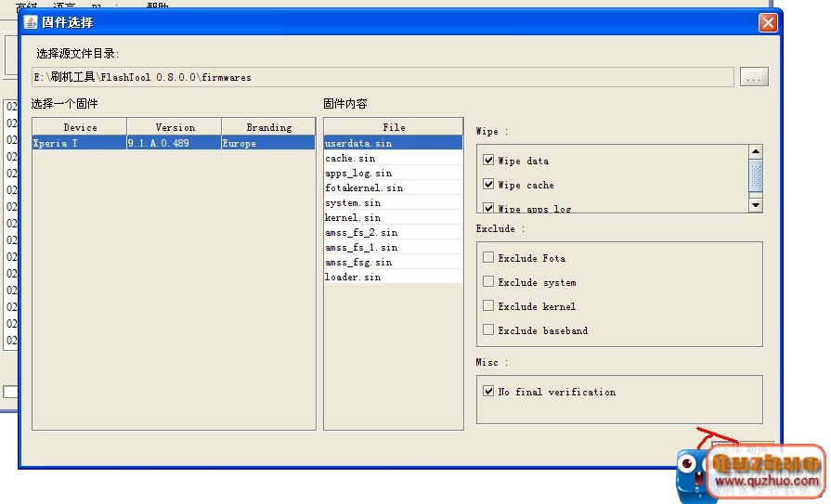Click the Wipe list scroll up arrow
The height and width of the screenshot is (504, 831).
click(756, 151)
